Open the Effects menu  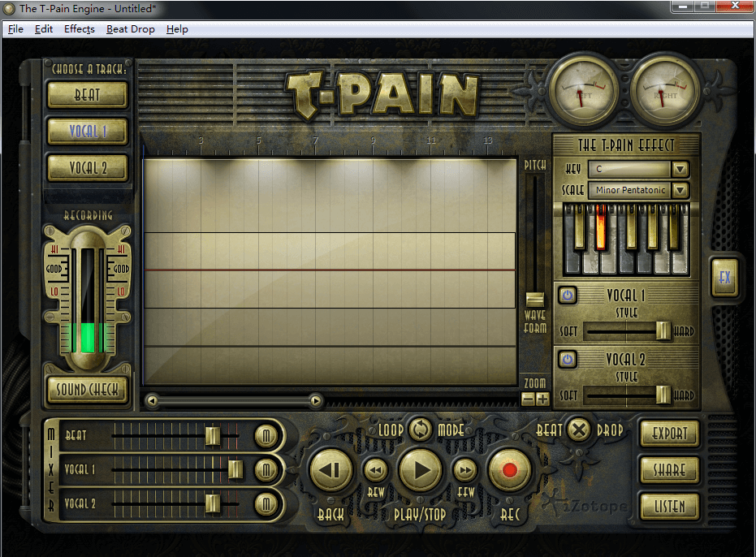(80, 29)
